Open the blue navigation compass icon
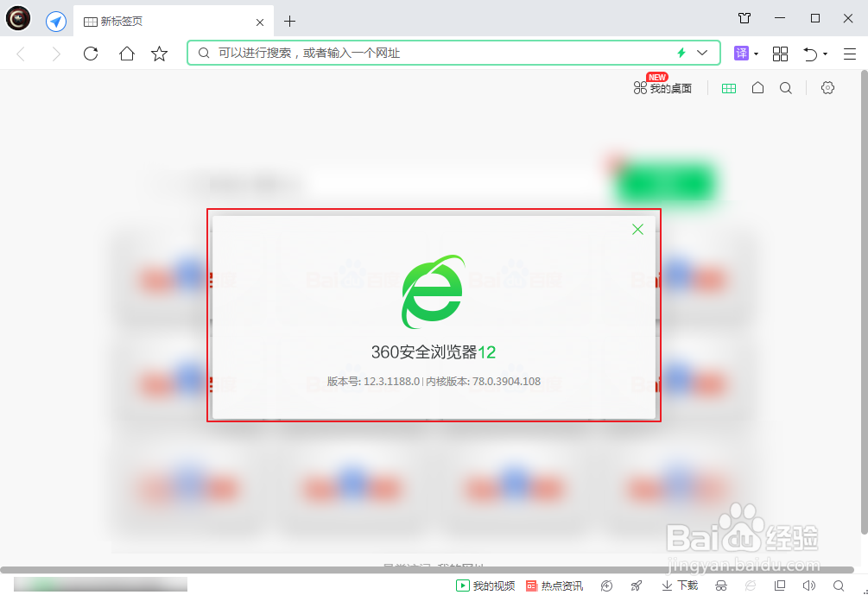The height and width of the screenshot is (595, 868). pyautogui.click(x=56, y=22)
